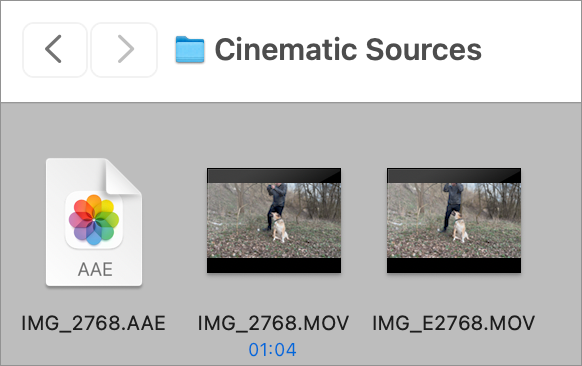582x366 pixels.
Task: Click the folded page corner of the AAE icon
Action: (124, 177)
